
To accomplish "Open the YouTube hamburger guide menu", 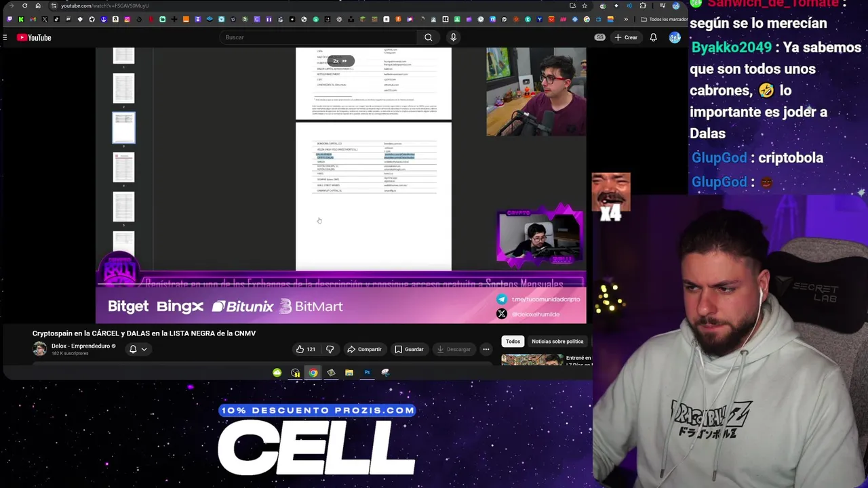I will click(5, 37).
